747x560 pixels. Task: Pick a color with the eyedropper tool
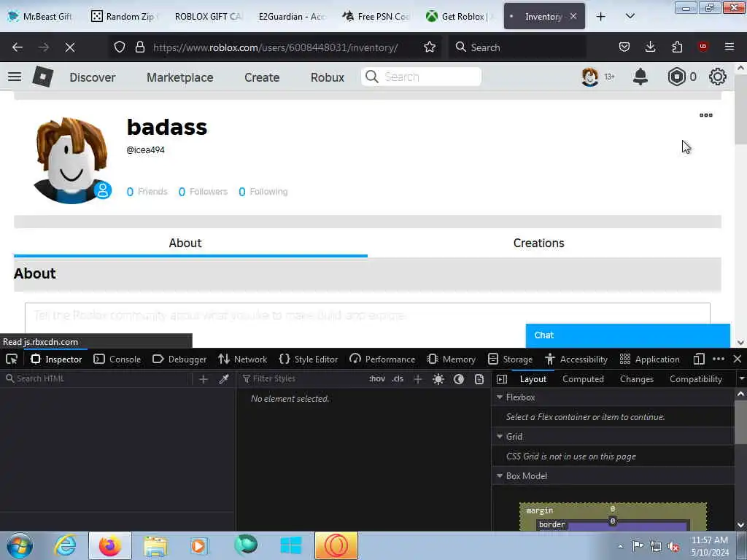coord(223,379)
